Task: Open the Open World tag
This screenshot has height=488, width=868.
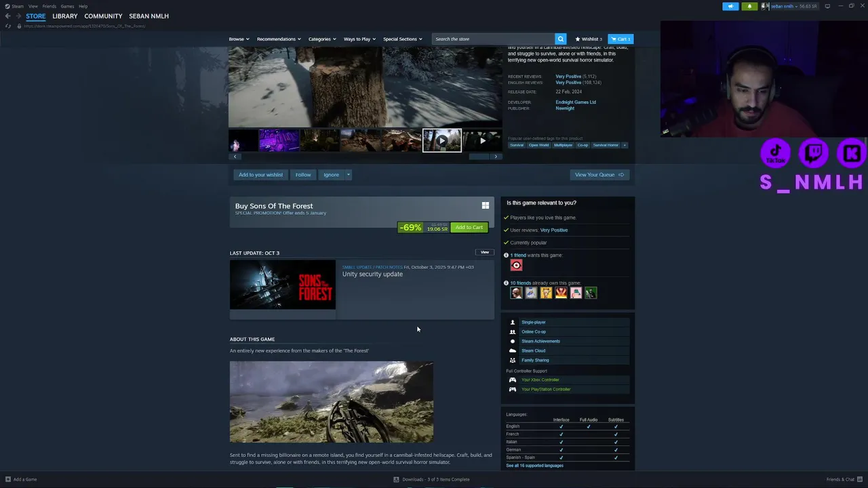Action: tap(538, 145)
